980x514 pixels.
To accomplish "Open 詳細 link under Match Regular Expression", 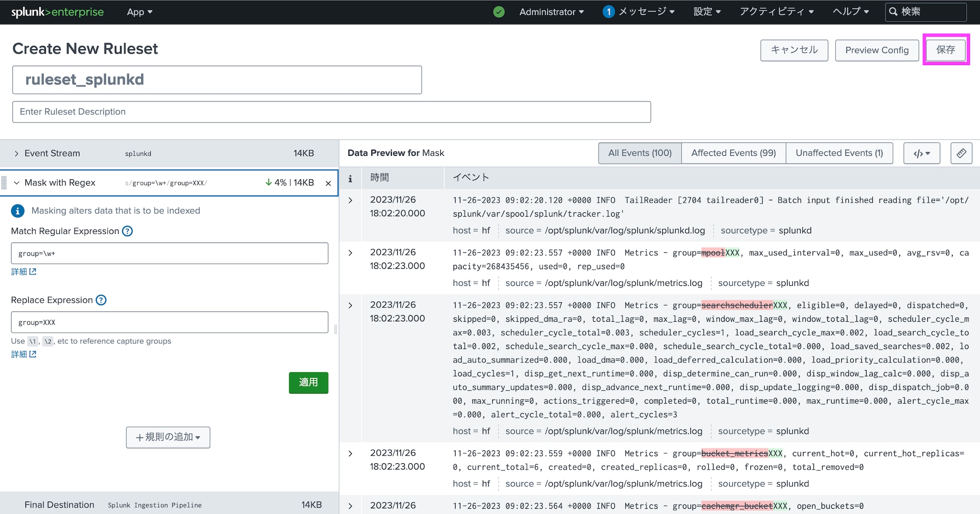I will 24,272.
